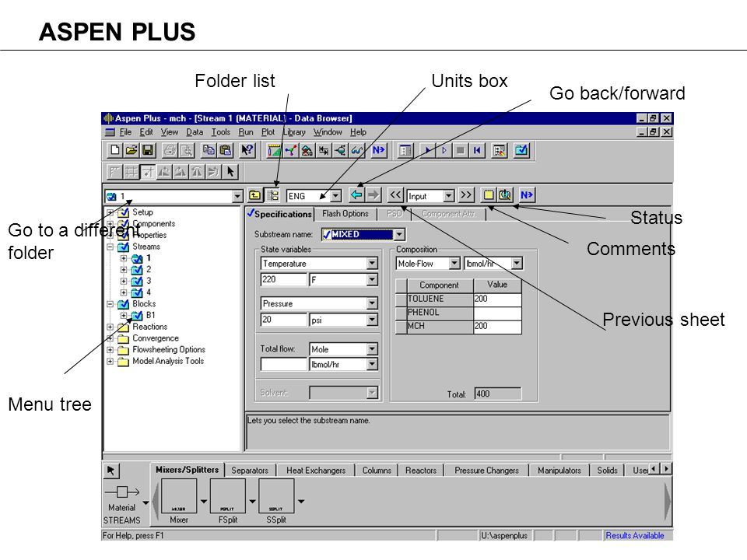
Task: Click the pressure value field 20
Action: click(284, 320)
